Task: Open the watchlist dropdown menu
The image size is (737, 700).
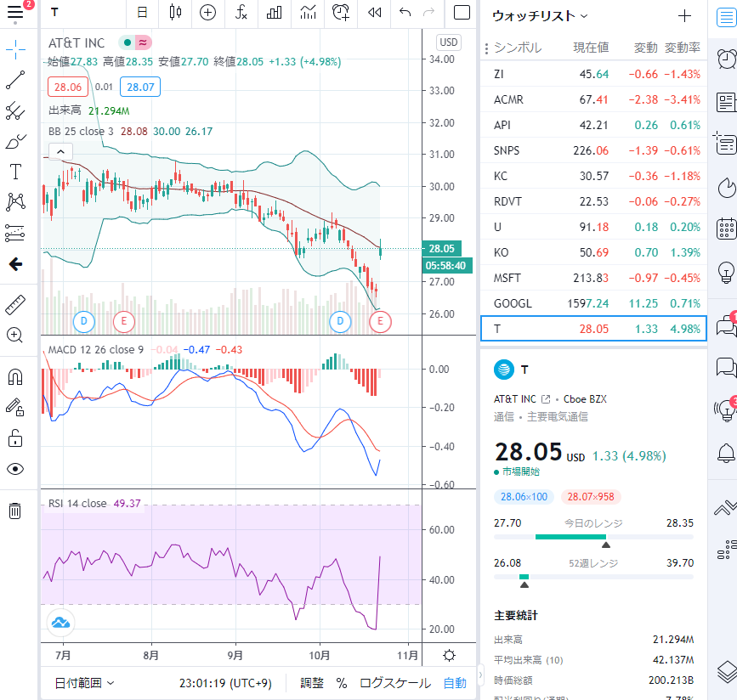Action: pos(540,16)
